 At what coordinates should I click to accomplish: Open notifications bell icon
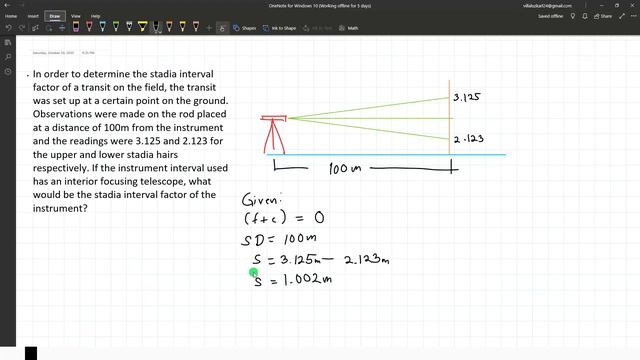coord(585,16)
